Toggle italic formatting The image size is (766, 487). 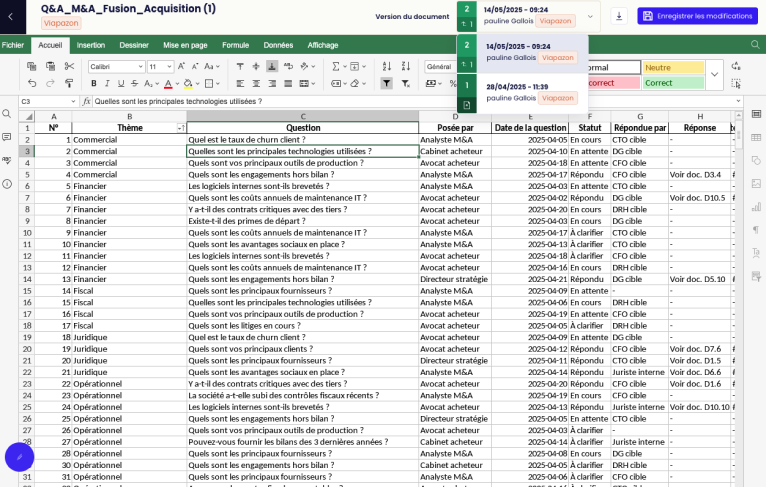107,84
